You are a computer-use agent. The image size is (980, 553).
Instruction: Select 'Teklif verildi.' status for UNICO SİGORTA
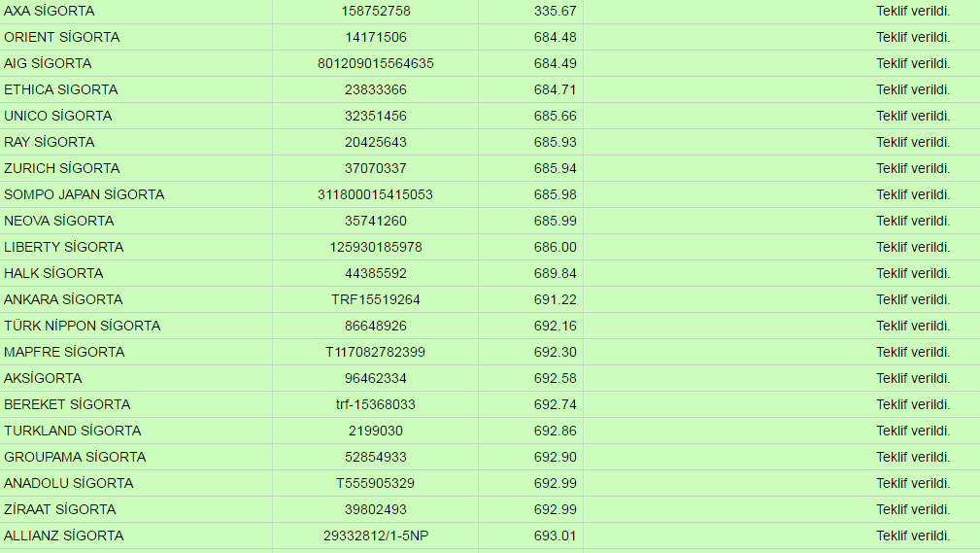pyautogui.click(x=912, y=116)
